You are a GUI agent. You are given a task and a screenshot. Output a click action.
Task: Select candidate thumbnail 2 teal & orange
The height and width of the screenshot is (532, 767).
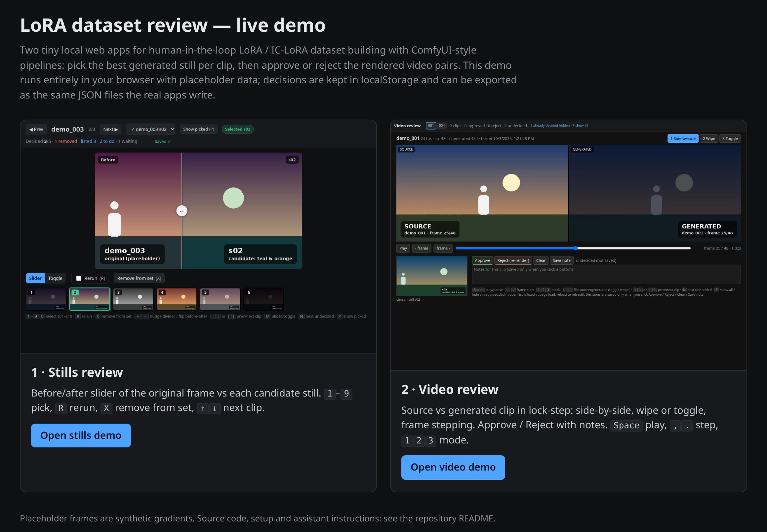pos(90,299)
